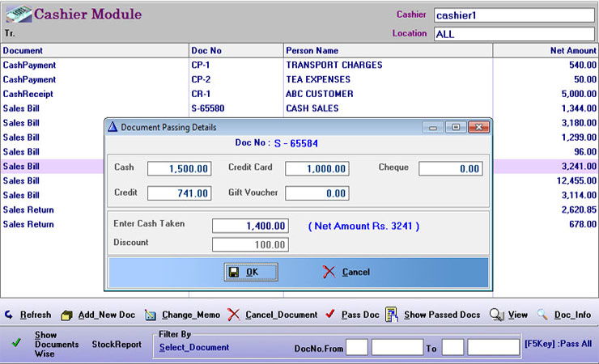
Task: Click the red X Cancel_Document icon
Action: 234,315
